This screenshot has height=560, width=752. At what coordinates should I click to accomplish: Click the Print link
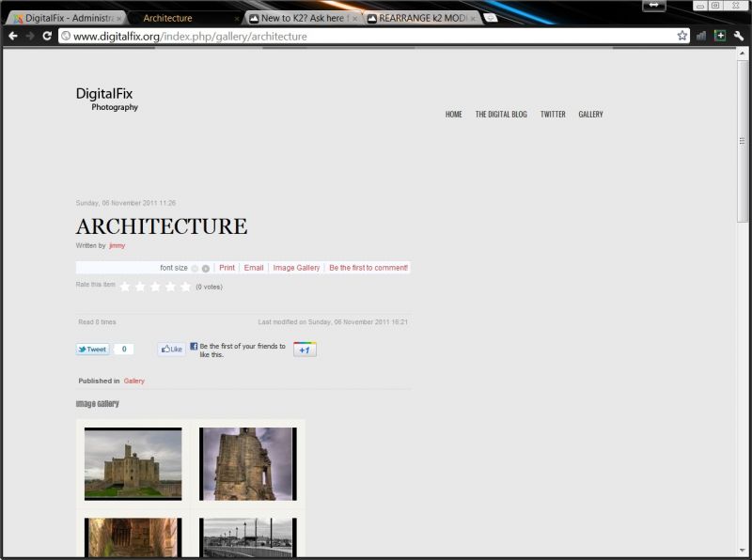(227, 268)
